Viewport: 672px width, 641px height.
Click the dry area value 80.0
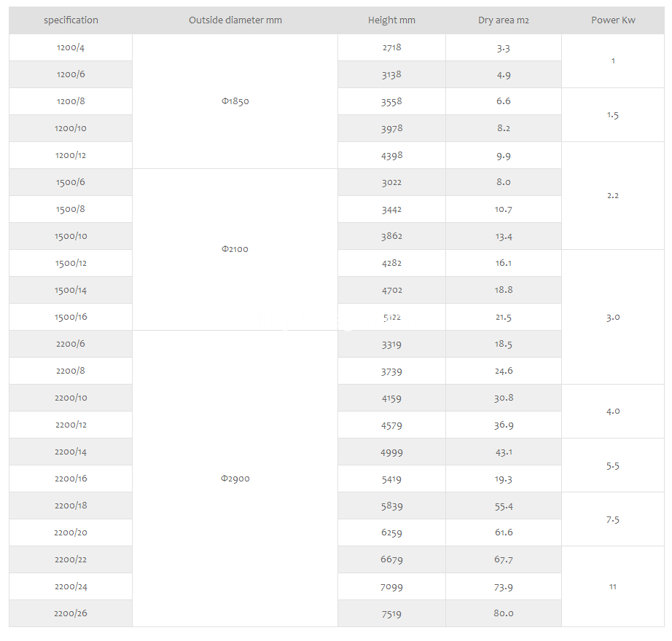[x=504, y=613]
